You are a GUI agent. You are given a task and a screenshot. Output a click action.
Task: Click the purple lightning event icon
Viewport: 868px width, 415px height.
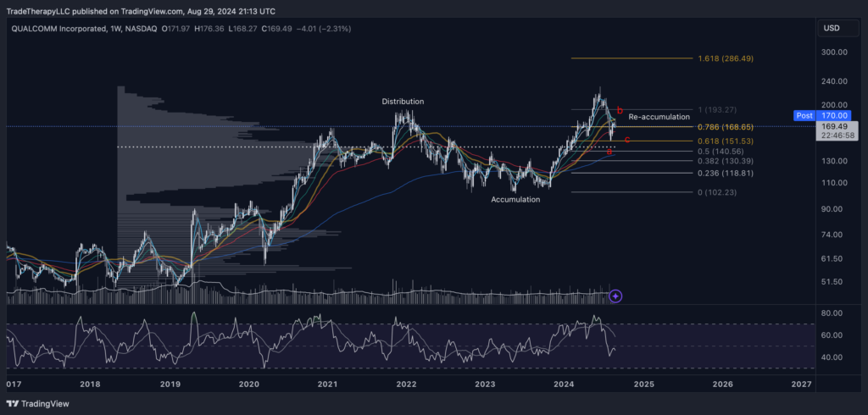click(616, 296)
